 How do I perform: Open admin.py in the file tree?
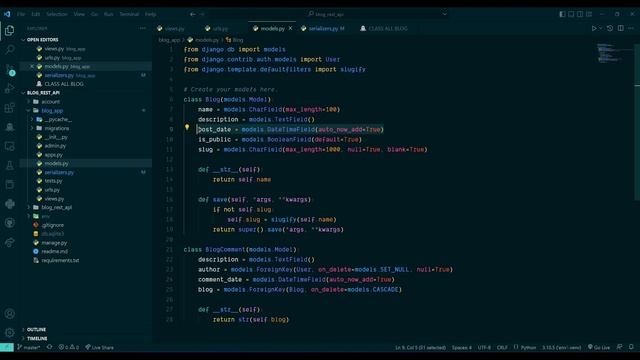[55, 146]
